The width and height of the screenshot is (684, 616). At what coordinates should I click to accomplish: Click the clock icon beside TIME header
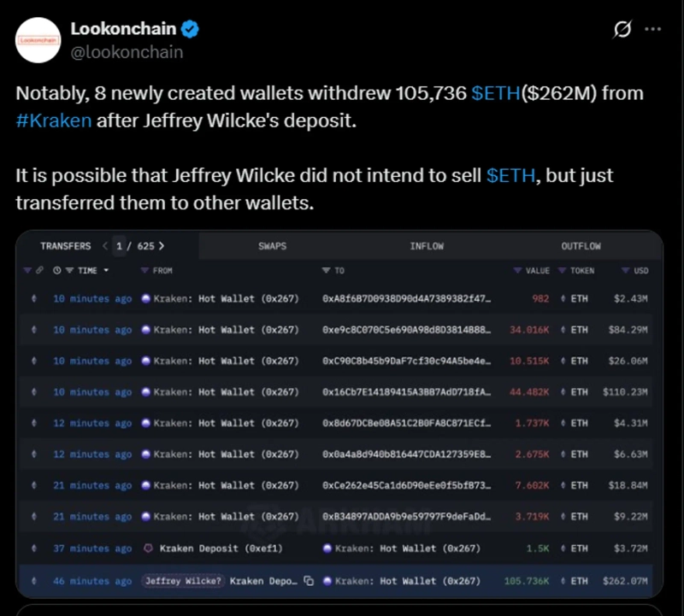[x=56, y=271]
